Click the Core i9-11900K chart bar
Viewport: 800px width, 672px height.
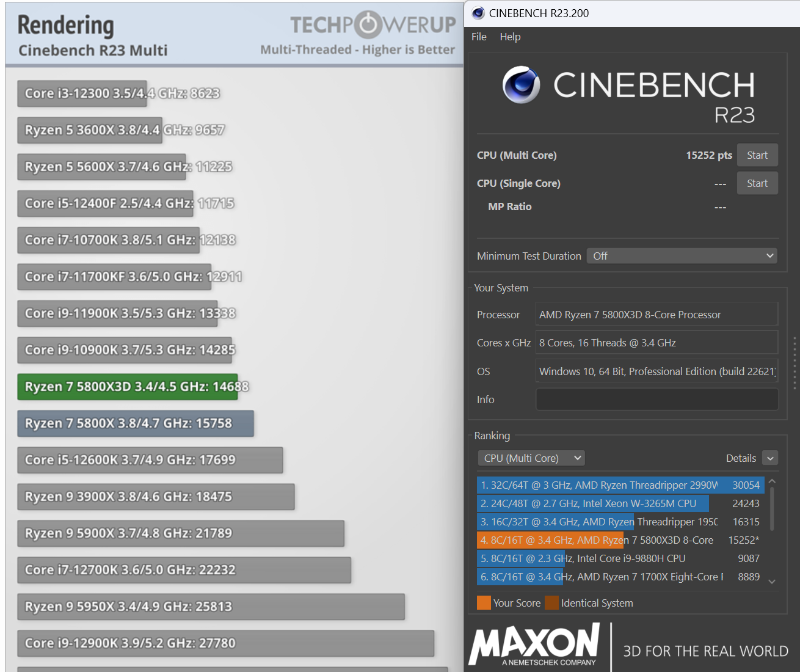pyautogui.click(x=117, y=313)
